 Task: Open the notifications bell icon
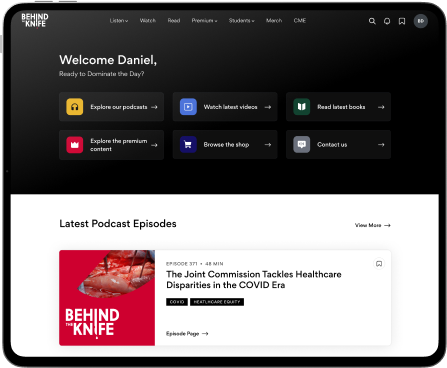(x=387, y=21)
